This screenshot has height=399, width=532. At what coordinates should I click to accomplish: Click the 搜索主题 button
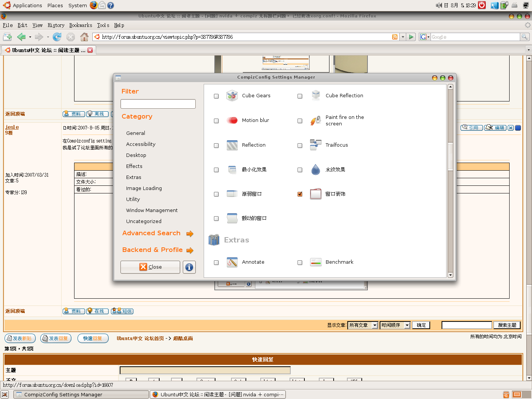[x=507, y=325]
